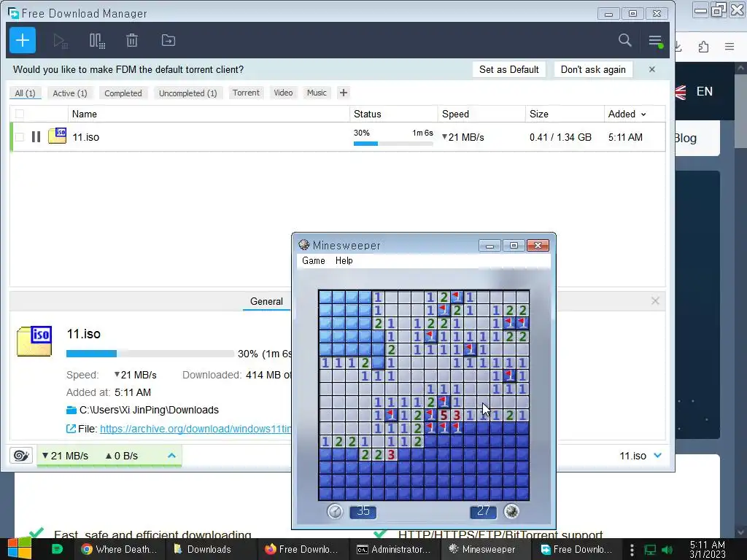This screenshot has width=747, height=560.
Task: Click the volume speaker tray icon
Action: 667,550
